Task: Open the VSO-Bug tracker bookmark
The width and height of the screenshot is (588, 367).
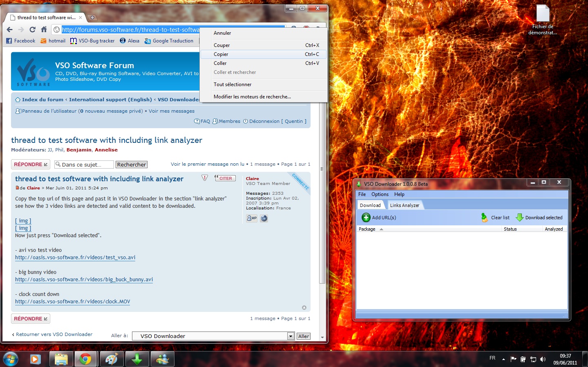Action: [92, 41]
